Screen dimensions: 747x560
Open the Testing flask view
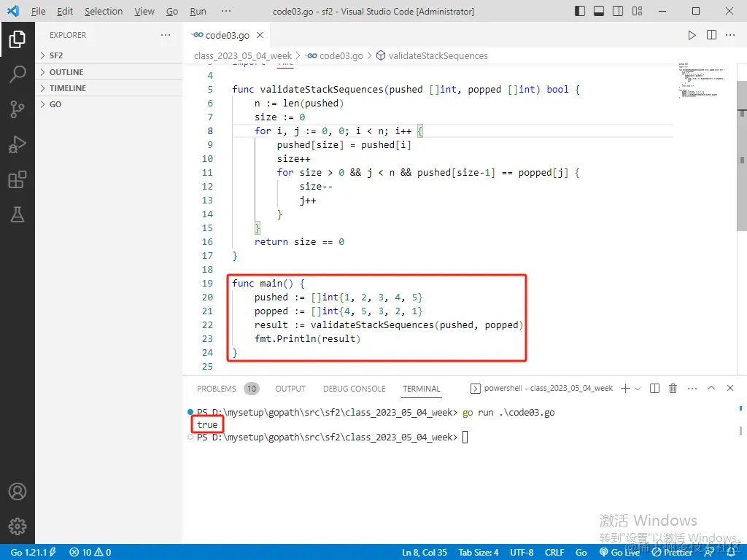pos(18,215)
